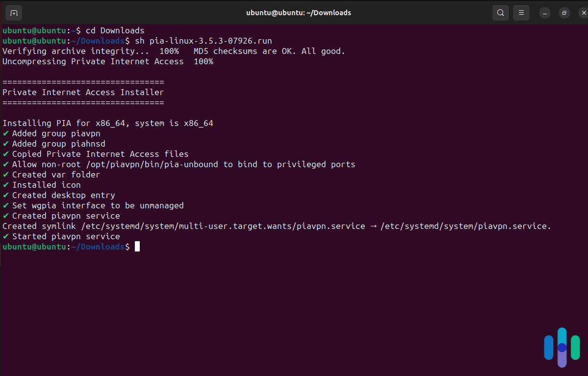Click the checkmark beside "Created desktop entry"

5,195
